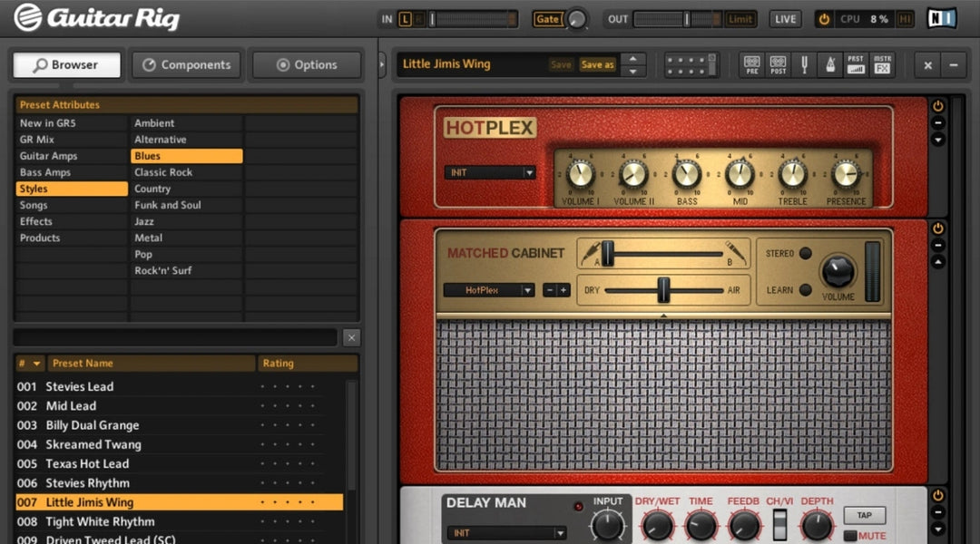The image size is (980, 544).
Task: Open the Metronome tool
Action: click(x=829, y=64)
